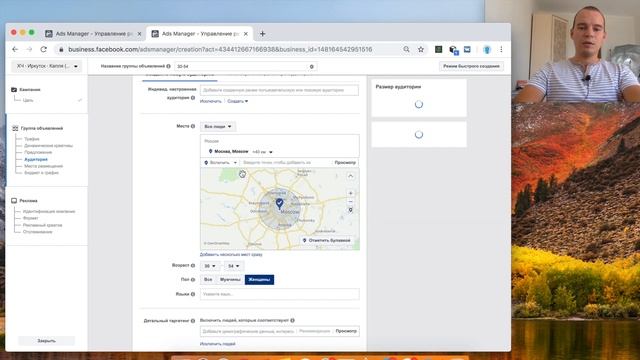
Task: Click Исключить людей link
Action: (x=218, y=344)
